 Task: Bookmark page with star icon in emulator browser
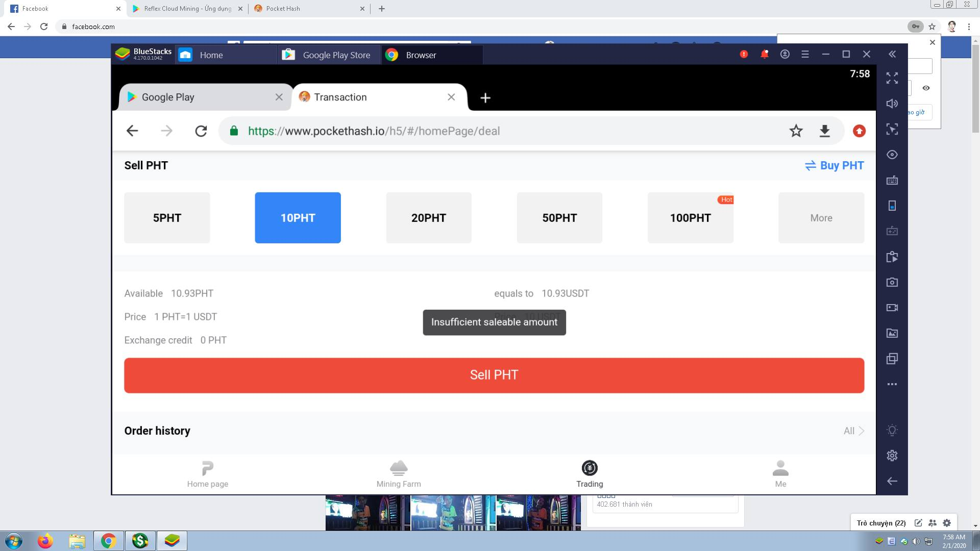click(x=796, y=131)
